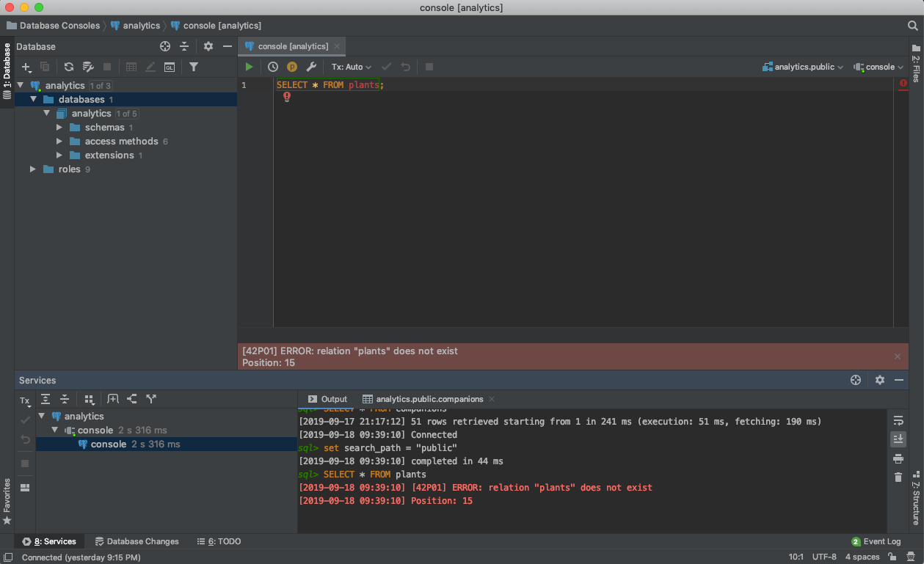Toggle the 1: Database side panel
The image size is (924, 564).
click(7, 71)
